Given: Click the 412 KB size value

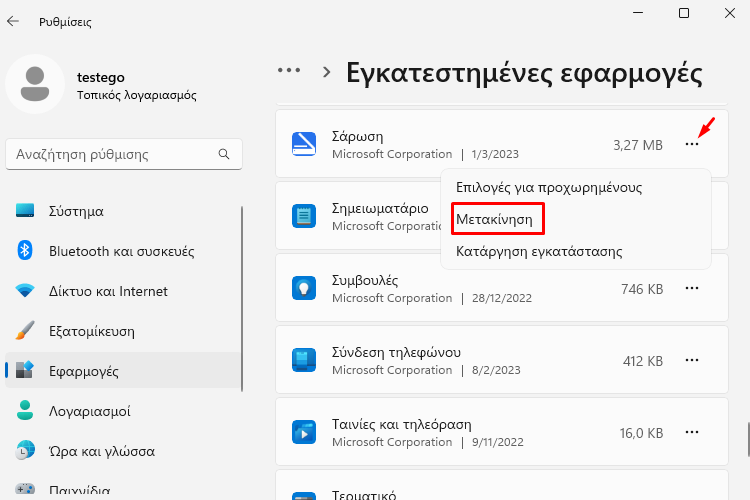Looking at the screenshot, I should [643, 361].
